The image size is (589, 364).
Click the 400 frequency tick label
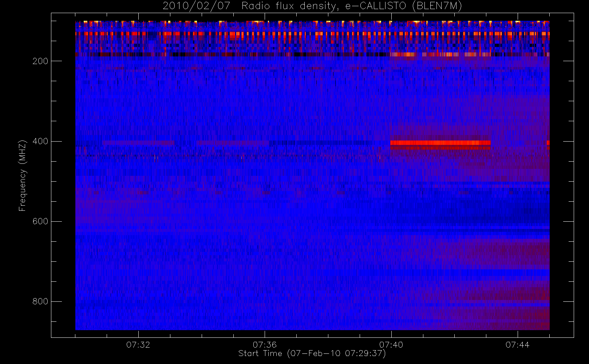(40, 141)
